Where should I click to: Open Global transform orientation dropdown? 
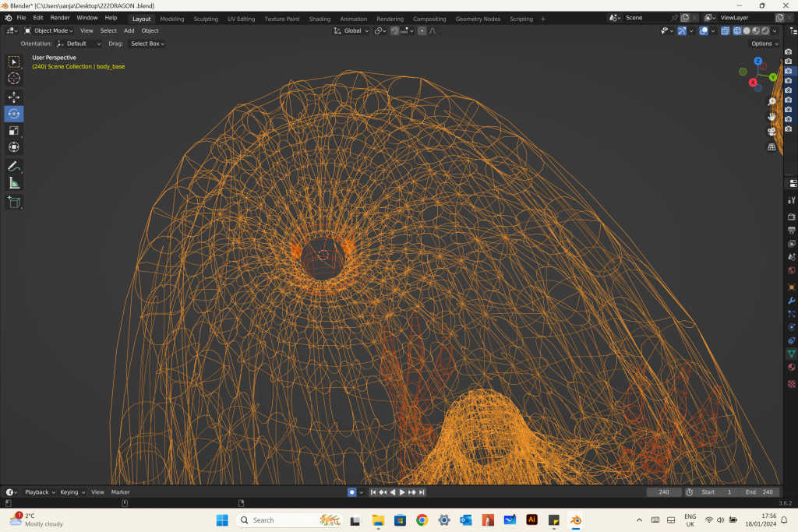[x=351, y=31]
